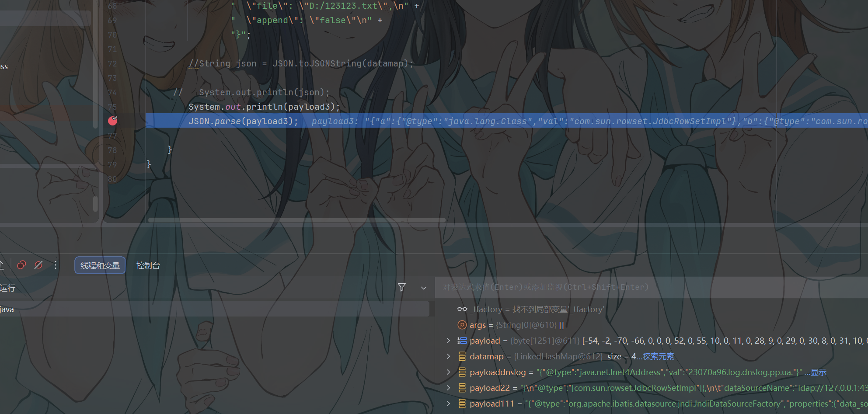
Task: Switch to the 控制台 tab
Action: (x=148, y=265)
